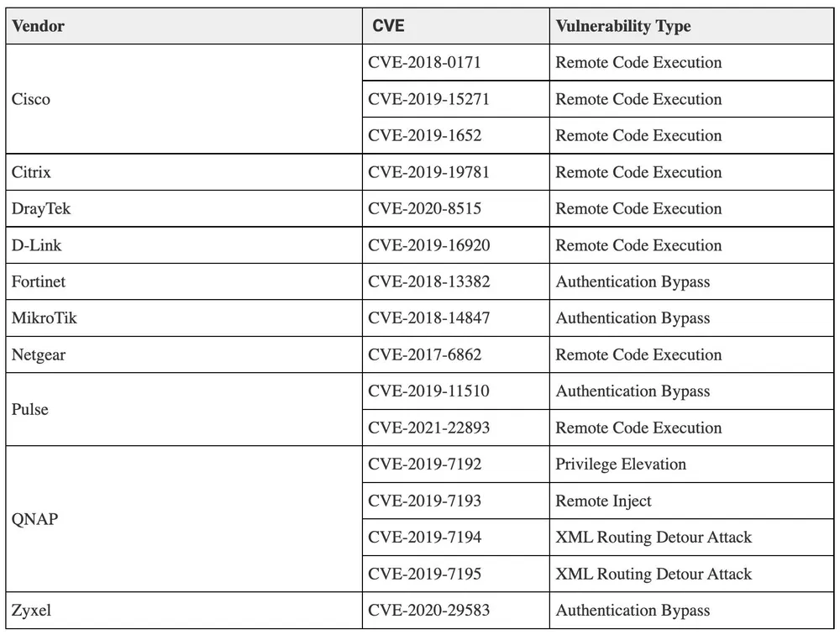Select the Remote Inject cell
The height and width of the screenshot is (635, 840).
pos(603,501)
